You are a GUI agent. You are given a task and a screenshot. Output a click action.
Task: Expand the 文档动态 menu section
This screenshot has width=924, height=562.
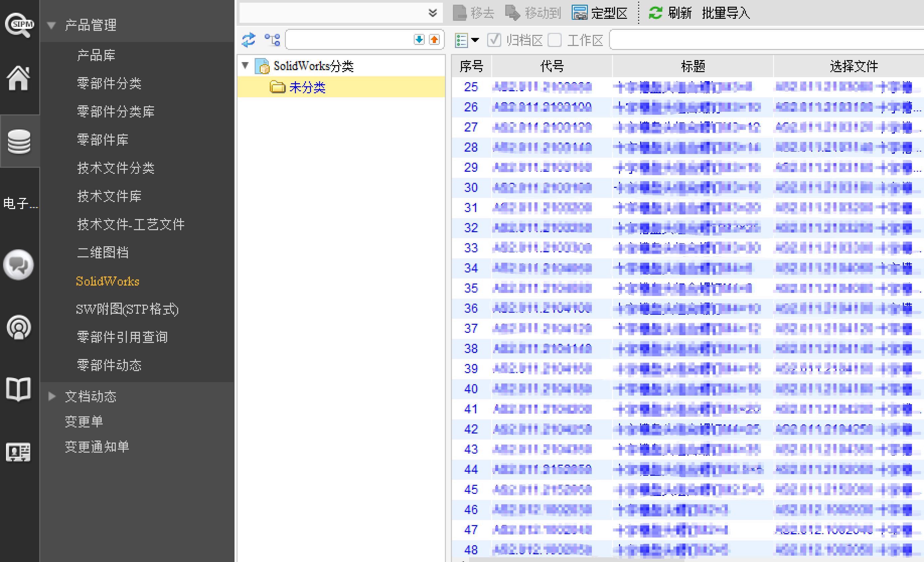coord(52,396)
